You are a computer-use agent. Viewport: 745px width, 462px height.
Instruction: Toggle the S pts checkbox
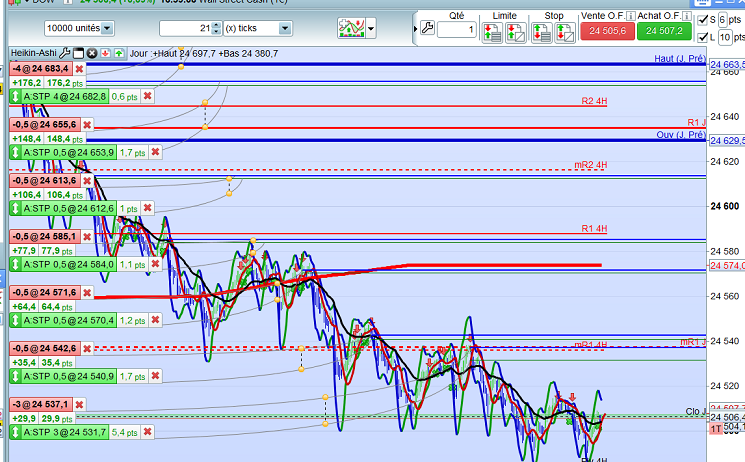pyautogui.click(x=703, y=19)
